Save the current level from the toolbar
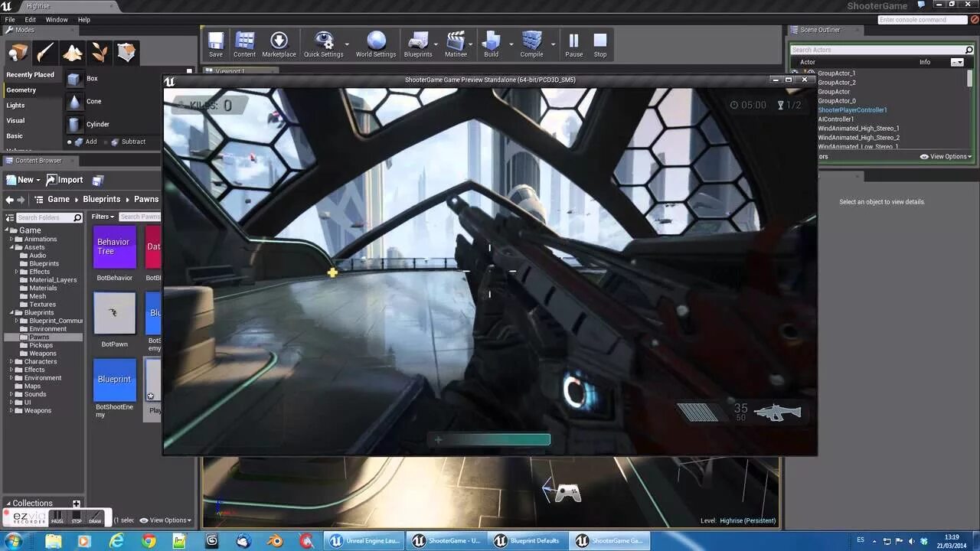 pyautogui.click(x=216, y=44)
